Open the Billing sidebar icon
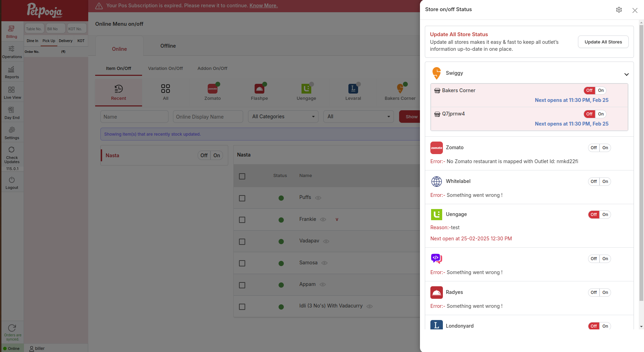The image size is (644, 352). point(11,32)
